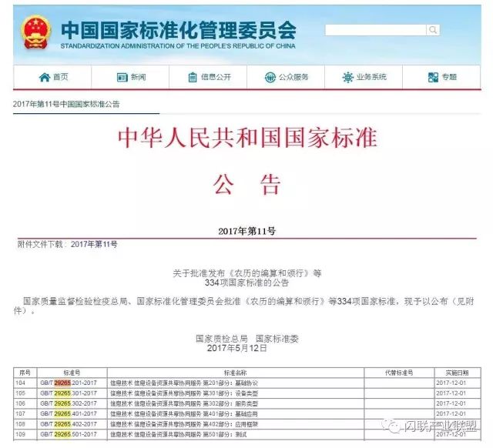Click the 中国国家标准化管理委员会 site title
The height and width of the screenshot is (448, 493).
coord(178,30)
